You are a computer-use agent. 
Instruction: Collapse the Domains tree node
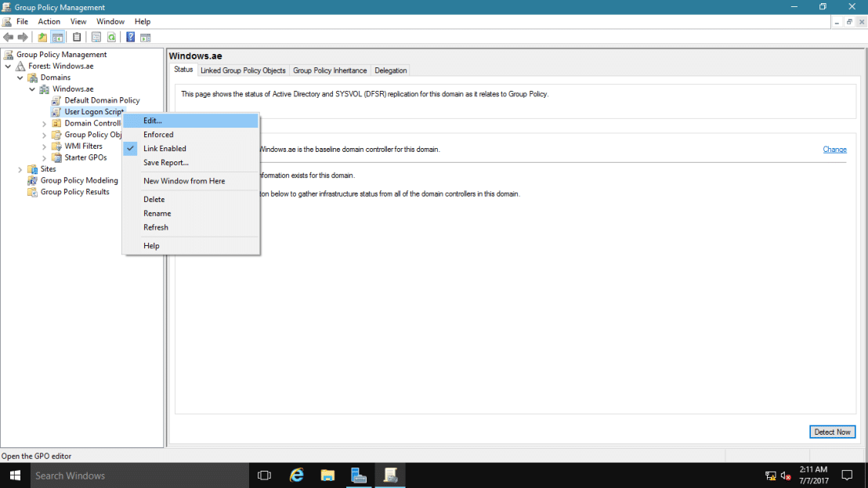click(x=20, y=78)
